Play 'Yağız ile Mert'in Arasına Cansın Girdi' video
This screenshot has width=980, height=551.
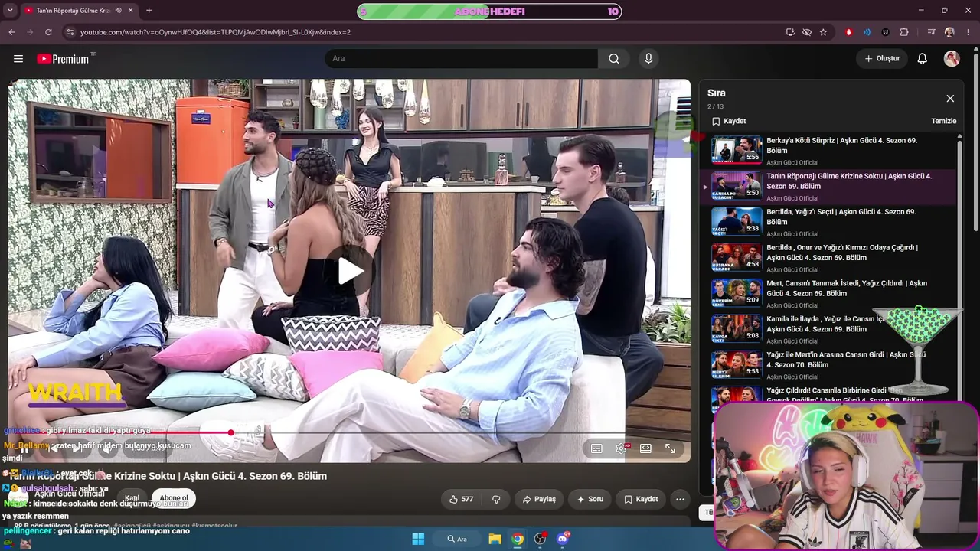(x=829, y=365)
